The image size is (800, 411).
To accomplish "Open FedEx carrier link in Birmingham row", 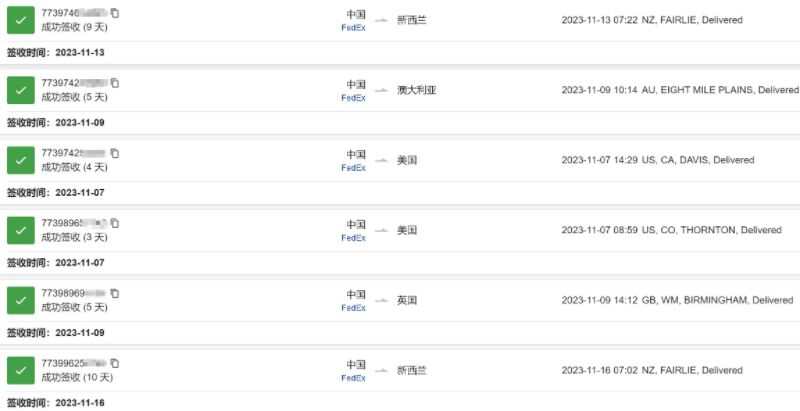I will [354, 308].
